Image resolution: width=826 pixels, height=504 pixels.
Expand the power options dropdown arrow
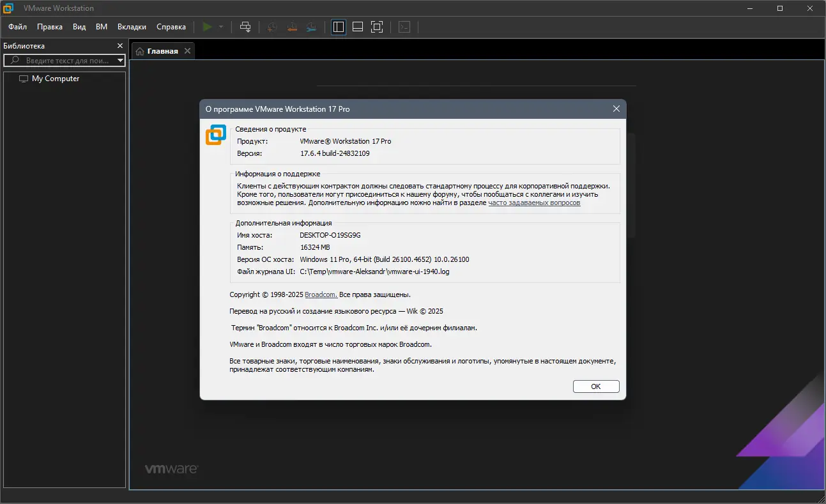(221, 27)
